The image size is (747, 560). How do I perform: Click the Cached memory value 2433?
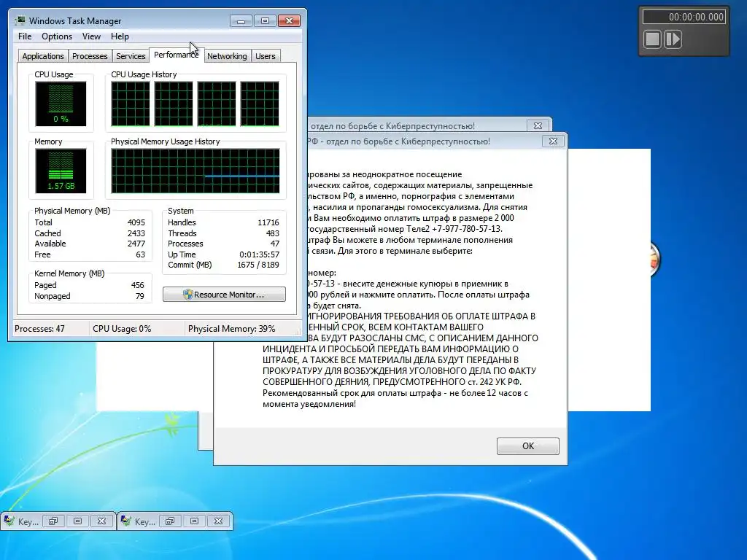(136, 233)
